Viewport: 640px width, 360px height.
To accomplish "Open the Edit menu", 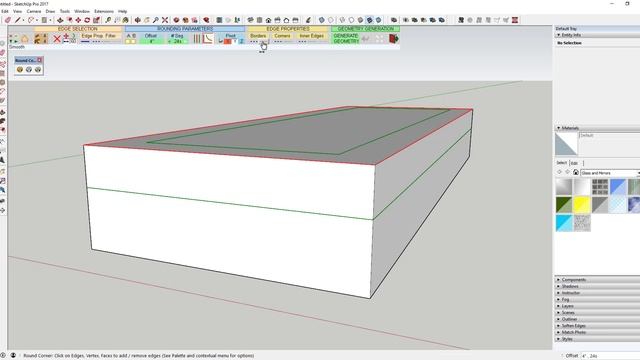I will [x=4, y=11].
